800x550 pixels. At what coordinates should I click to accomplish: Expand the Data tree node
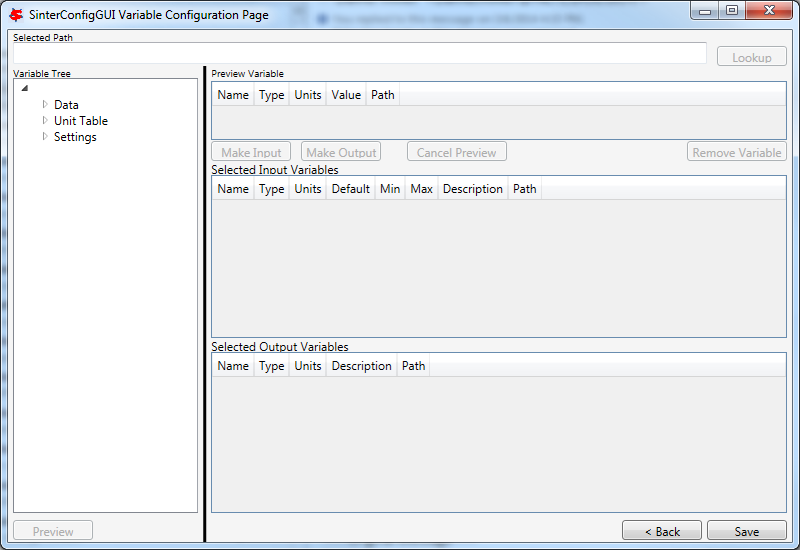pos(45,105)
